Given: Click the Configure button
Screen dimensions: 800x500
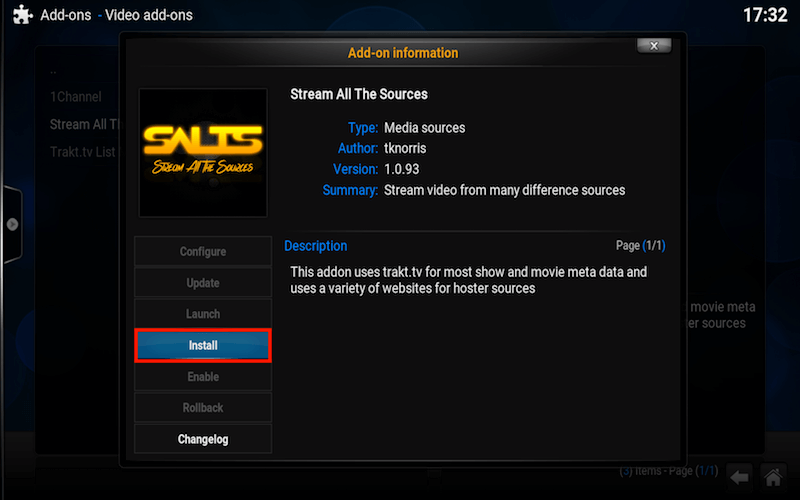Looking at the screenshot, I should pyautogui.click(x=203, y=252).
